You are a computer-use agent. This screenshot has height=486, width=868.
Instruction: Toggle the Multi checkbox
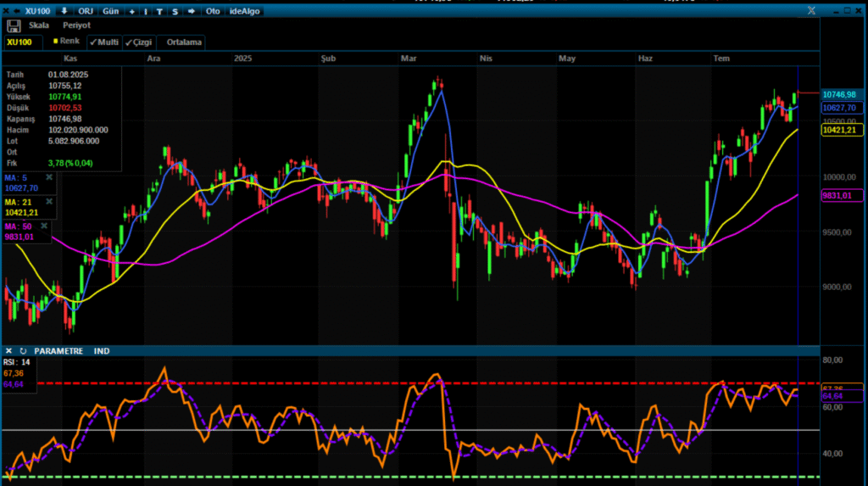coord(104,42)
